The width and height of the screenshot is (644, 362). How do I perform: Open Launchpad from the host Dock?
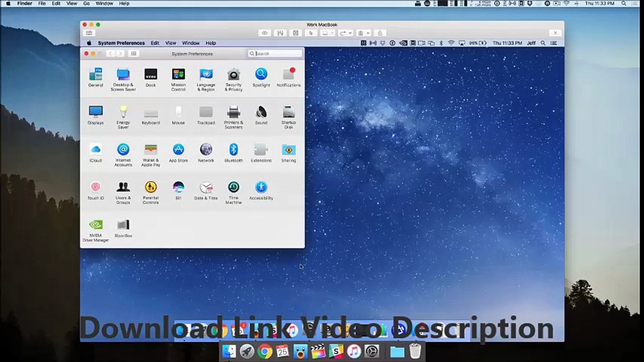click(x=247, y=352)
